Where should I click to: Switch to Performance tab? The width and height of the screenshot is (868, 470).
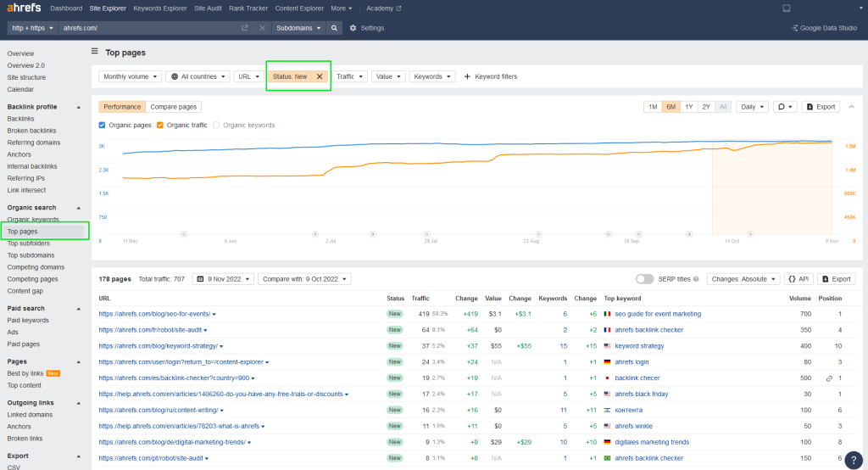coord(122,107)
